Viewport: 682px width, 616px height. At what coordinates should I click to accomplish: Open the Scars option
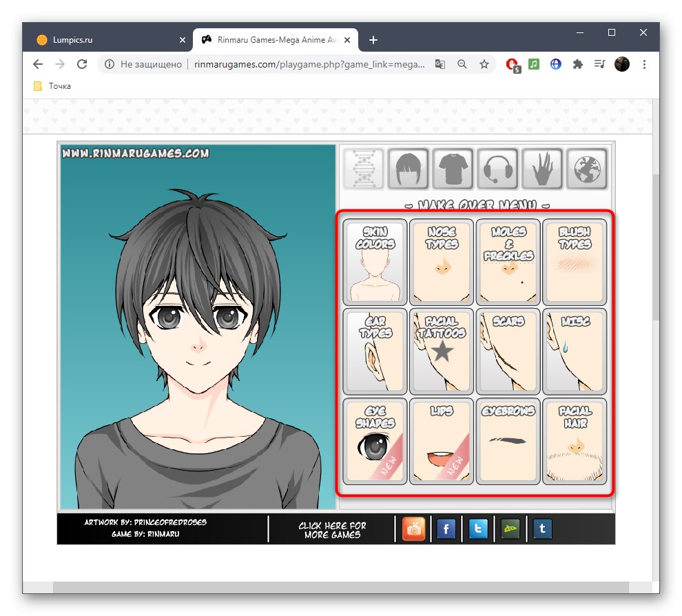pyautogui.click(x=508, y=351)
